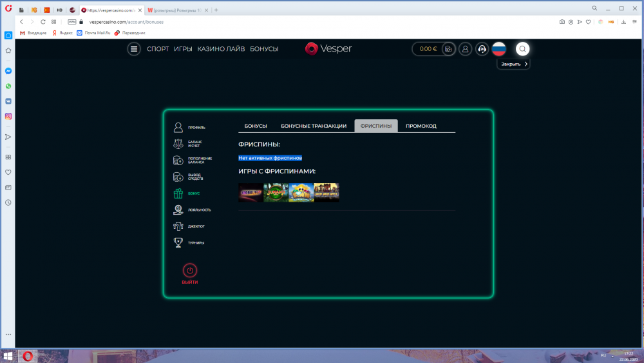The width and height of the screenshot is (644, 363).
Task: Open the hamburger menu beside СПОРТ
Action: point(134,49)
